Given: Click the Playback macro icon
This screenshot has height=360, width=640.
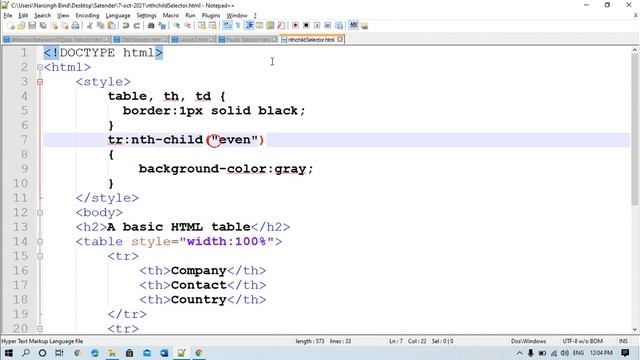Looking at the screenshot, I should [317, 26].
